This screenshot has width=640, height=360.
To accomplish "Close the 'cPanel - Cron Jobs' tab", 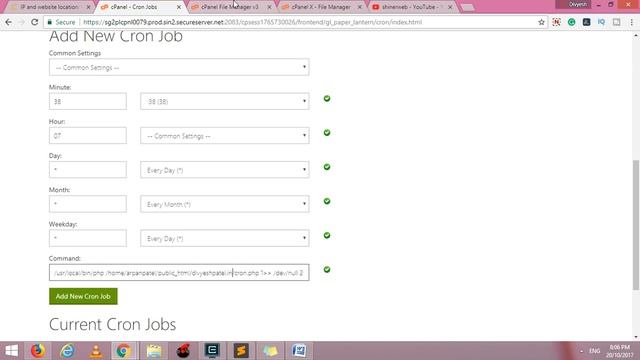I will [179, 7].
